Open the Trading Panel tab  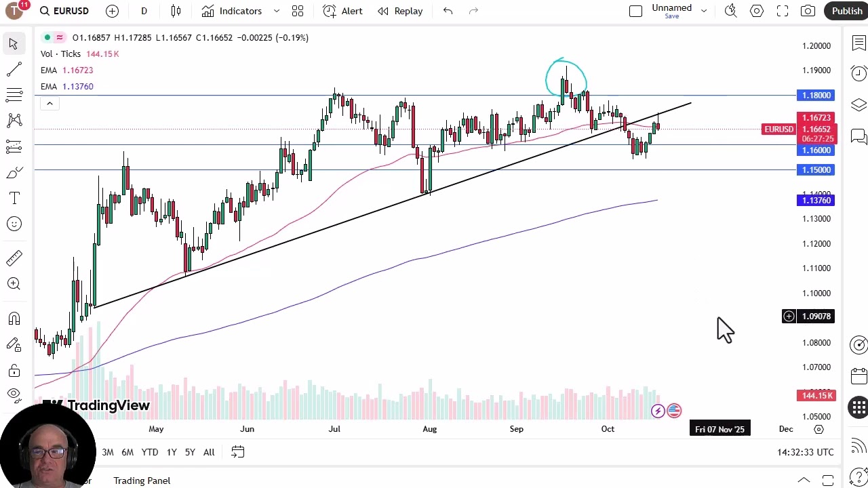142,481
